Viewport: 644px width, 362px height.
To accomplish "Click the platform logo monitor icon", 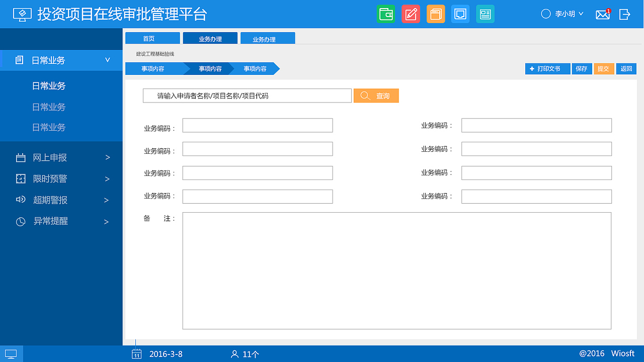I will tap(22, 14).
